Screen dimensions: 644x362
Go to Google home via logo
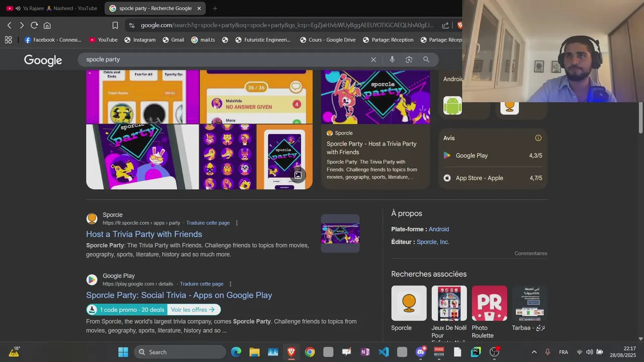point(43,60)
